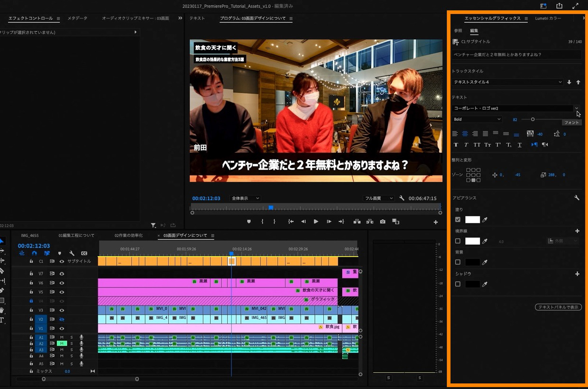The image size is (588, 389).
Task: Open メタデータ panel tab
Action: coord(77,19)
